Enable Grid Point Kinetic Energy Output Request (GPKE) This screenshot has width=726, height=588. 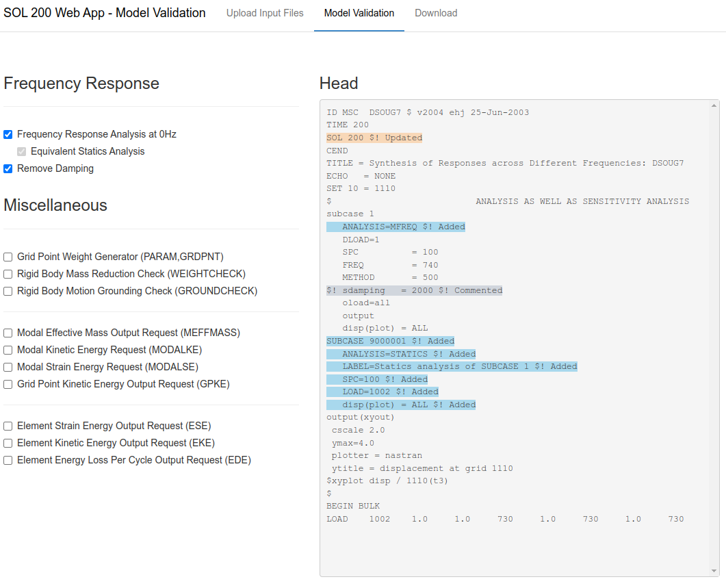point(8,385)
